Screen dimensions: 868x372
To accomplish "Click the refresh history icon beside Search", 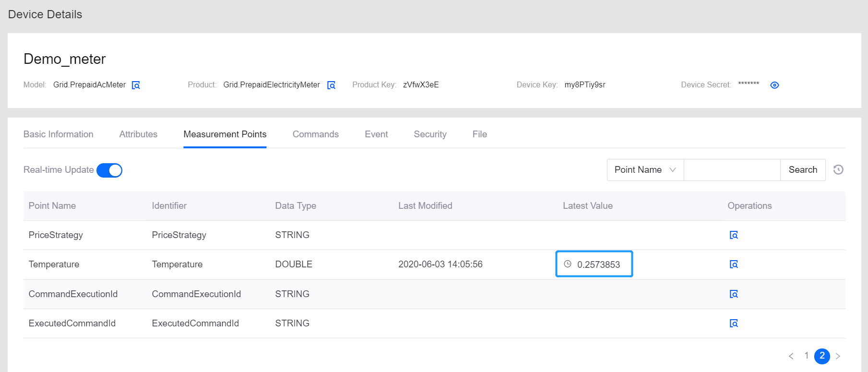I will point(838,170).
